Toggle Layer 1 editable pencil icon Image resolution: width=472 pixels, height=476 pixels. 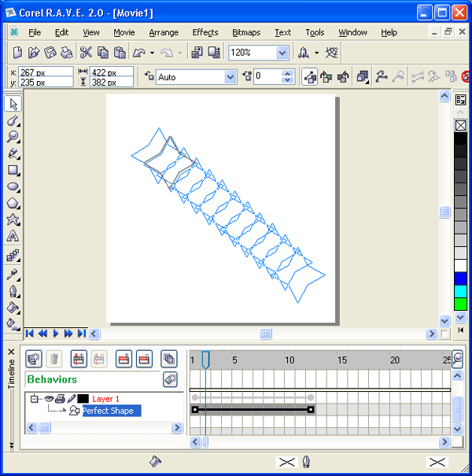pyautogui.click(x=72, y=398)
